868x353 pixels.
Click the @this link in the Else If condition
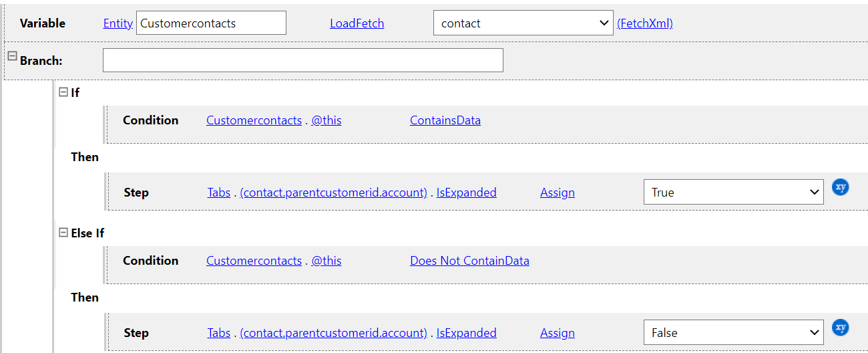click(327, 261)
